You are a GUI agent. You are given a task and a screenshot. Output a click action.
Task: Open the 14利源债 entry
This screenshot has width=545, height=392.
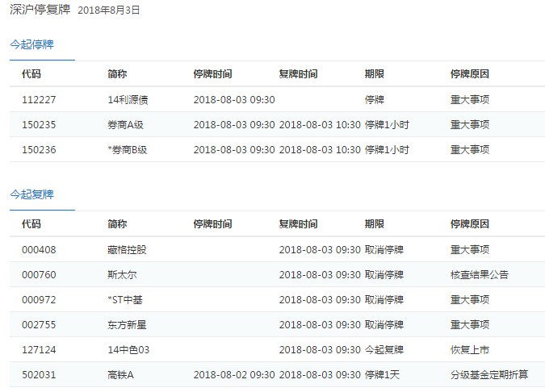[128, 100]
